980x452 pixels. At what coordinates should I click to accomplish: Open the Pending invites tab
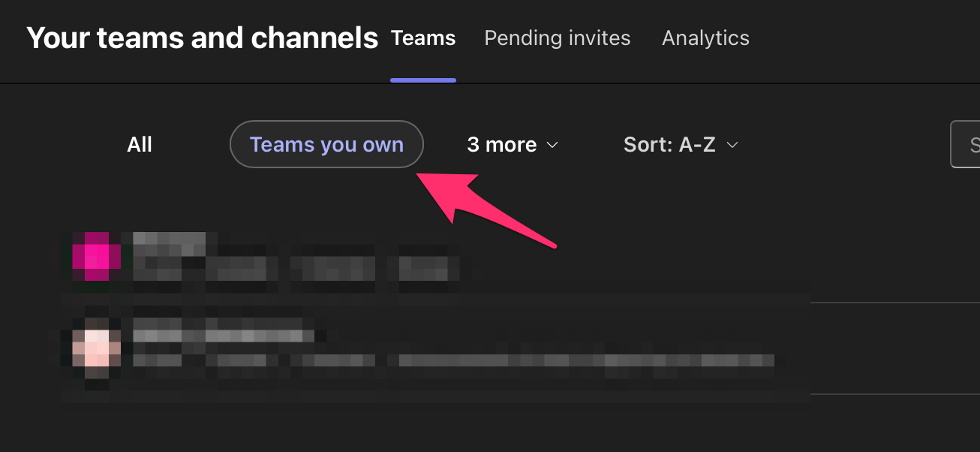click(x=558, y=38)
